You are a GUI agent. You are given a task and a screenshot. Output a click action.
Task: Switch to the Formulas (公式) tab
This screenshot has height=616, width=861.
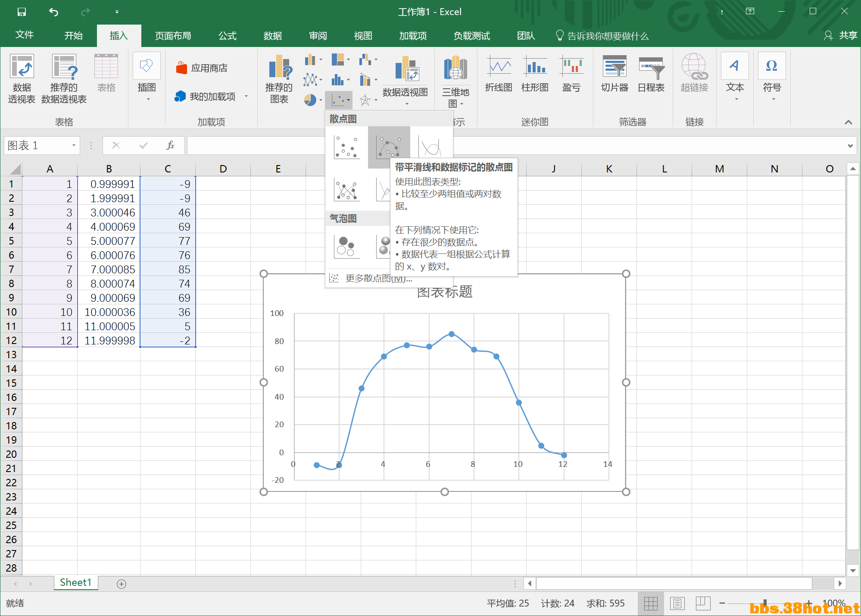(x=228, y=35)
